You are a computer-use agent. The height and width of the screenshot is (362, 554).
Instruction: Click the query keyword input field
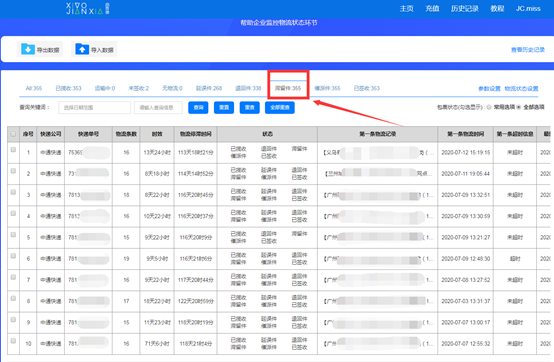pyautogui.click(x=158, y=107)
